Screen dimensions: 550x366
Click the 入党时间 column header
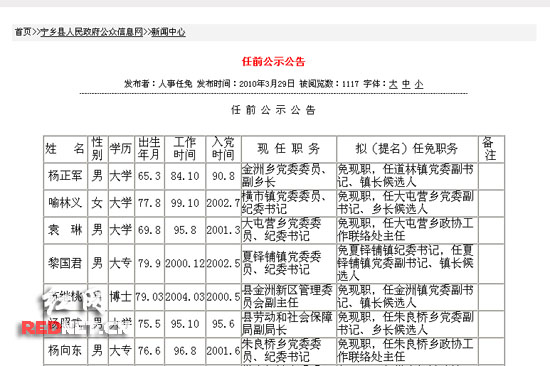[x=223, y=149]
